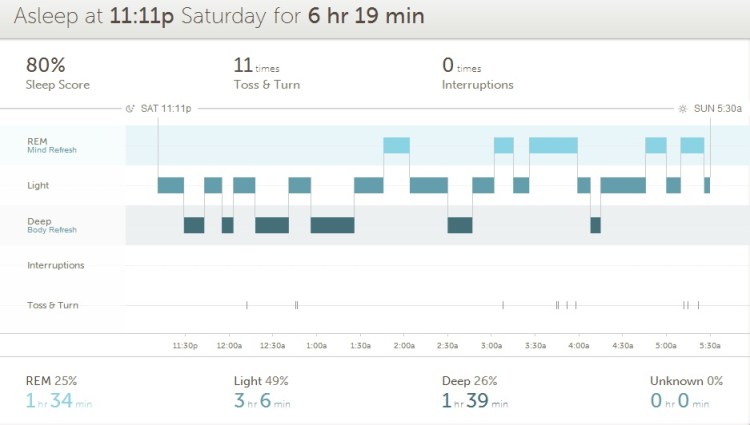Click the first Deep sleep block near 11:30p

tap(194, 225)
